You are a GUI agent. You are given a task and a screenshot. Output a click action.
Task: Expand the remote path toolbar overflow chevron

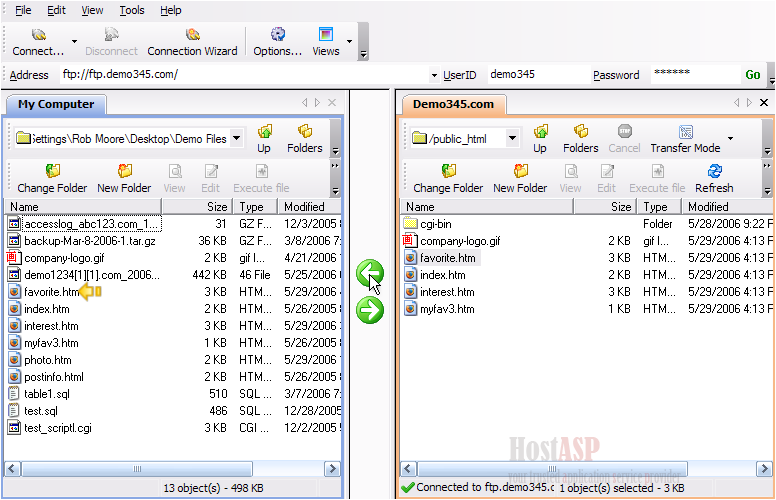pos(767,150)
